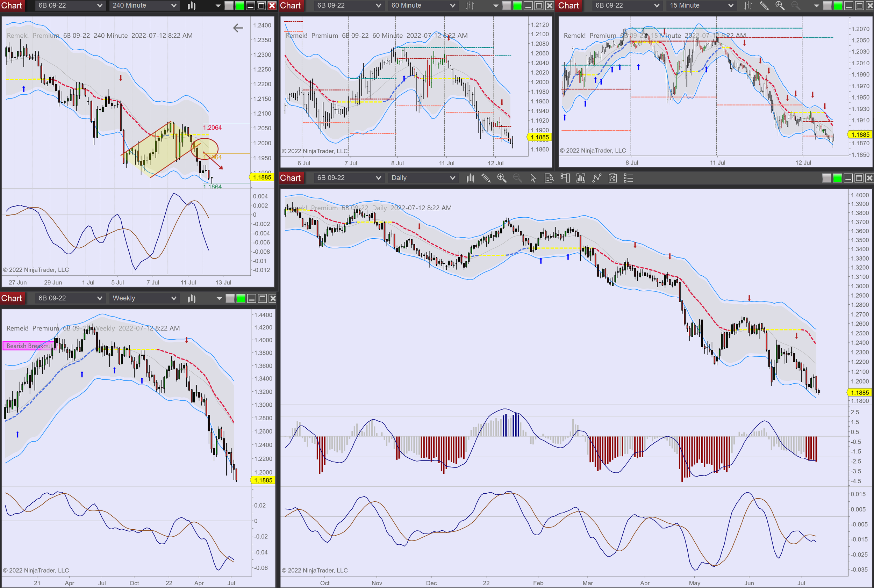Open the Data Box icon in the Daily chart

tap(549, 178)
